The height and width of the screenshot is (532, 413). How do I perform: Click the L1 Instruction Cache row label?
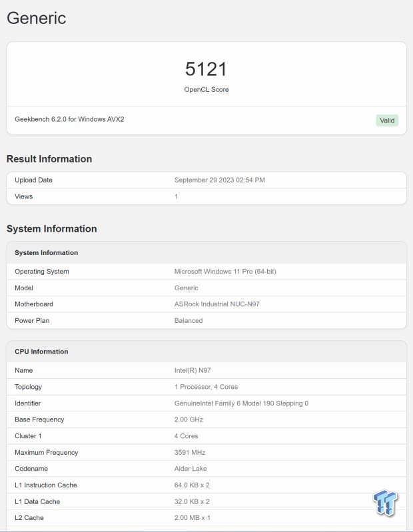pyautogui.click(x=45, y=485)
